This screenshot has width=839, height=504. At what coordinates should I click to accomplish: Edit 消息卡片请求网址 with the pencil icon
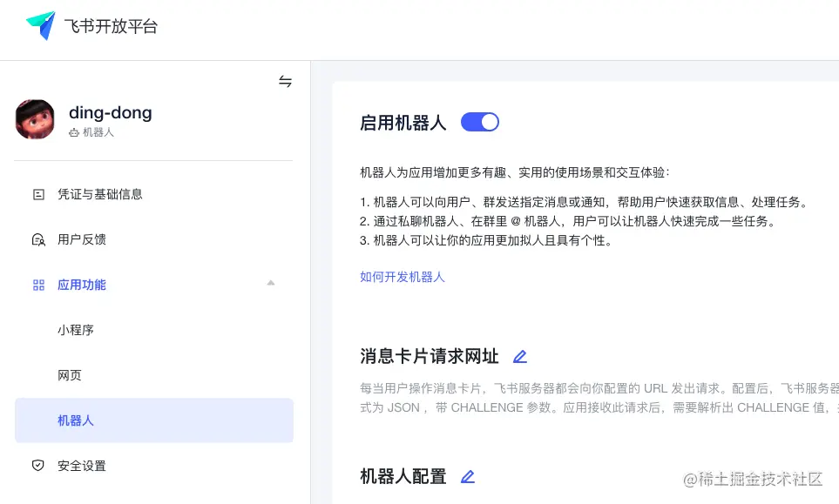(520, 357)
